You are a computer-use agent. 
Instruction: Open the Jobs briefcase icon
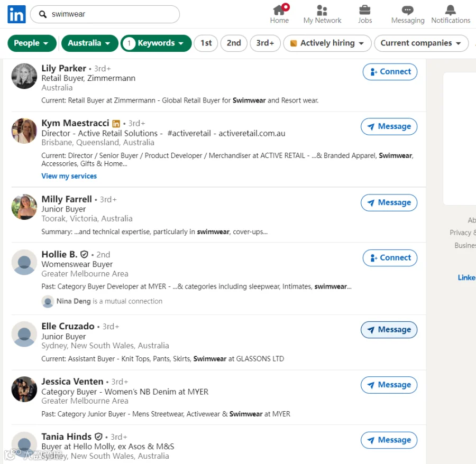pyautogui.click(x=364, y=10)
